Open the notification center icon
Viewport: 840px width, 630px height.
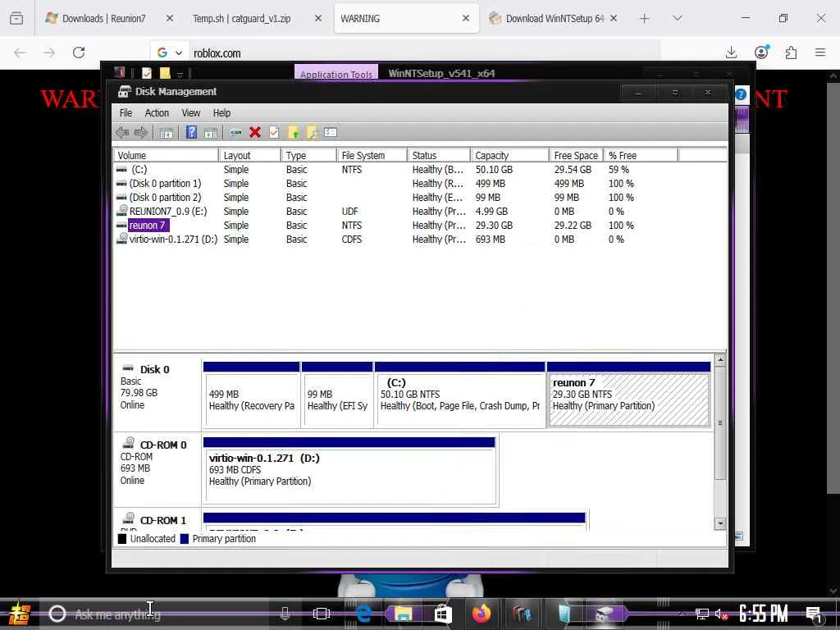click(x=814, y=614)
